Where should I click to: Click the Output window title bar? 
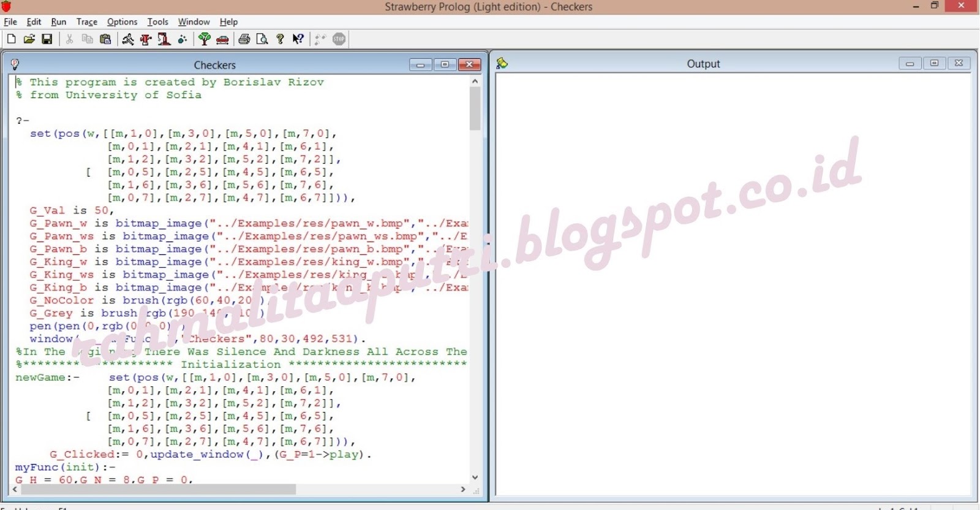point(703,64)
